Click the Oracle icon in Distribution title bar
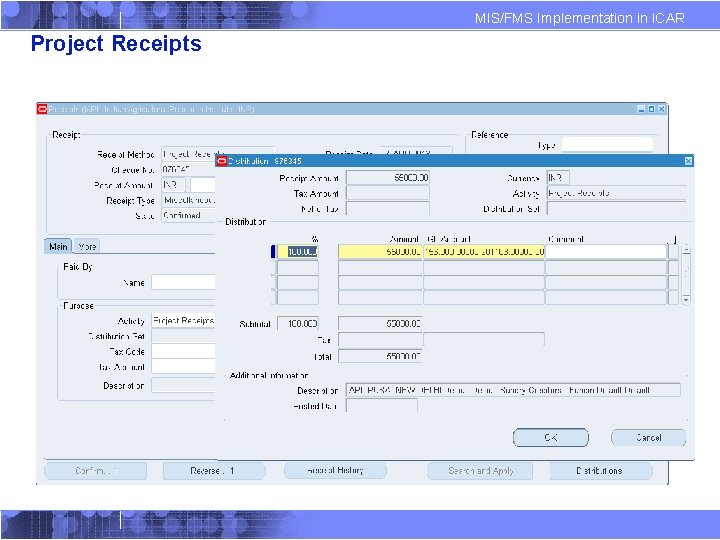This screenshot has height=540, width=720. coord(222,161)
